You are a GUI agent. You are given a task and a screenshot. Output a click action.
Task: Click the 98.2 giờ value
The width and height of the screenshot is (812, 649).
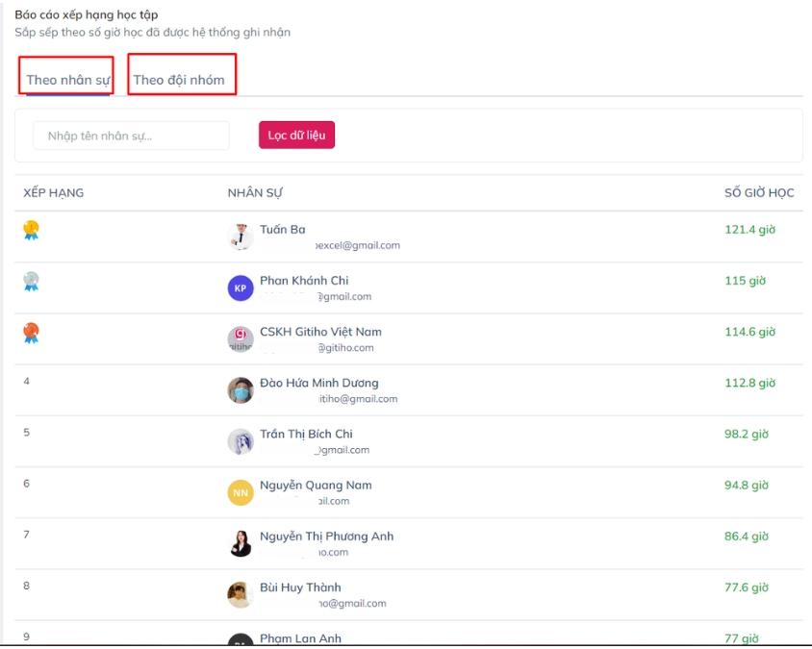(747, 434)
